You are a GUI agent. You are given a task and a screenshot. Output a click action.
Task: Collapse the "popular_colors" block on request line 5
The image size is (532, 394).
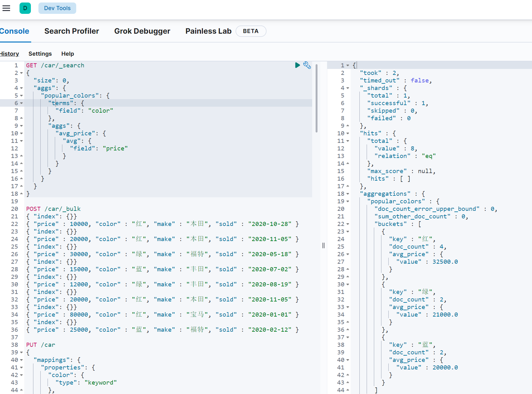21,96
